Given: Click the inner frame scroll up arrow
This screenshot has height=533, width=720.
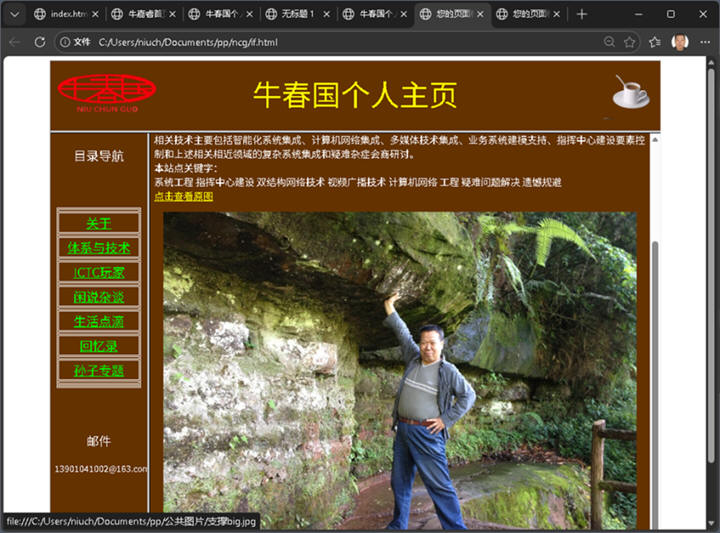Looking at the screenshot, I should pyautogui.click(x=655, y=139).
